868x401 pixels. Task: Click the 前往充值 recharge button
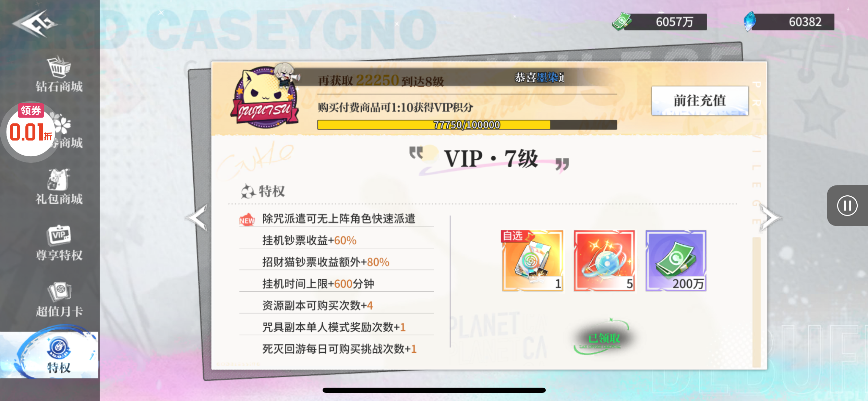click(x=700, y=101)
